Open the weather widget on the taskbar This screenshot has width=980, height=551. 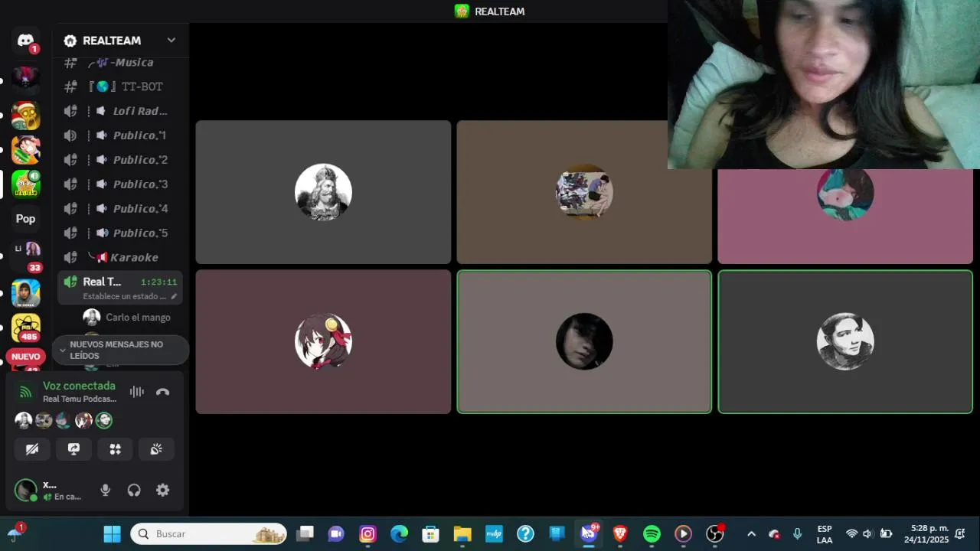tap(15, 533)
